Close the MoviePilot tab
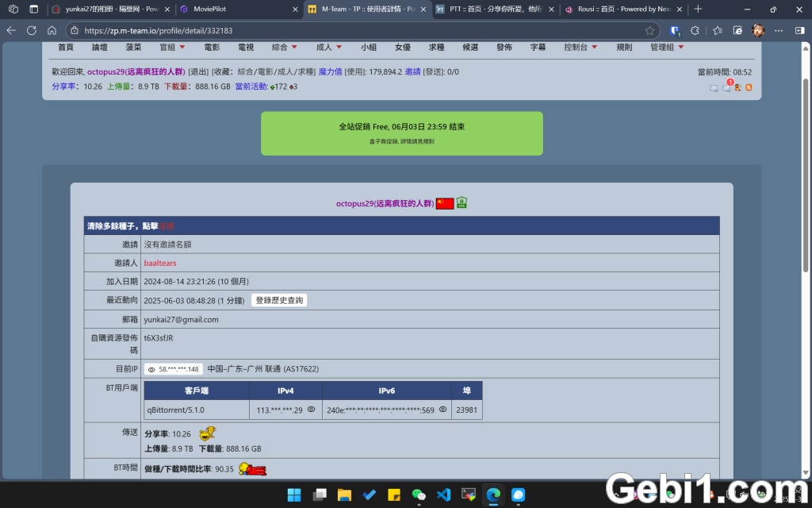 [295, 9]
